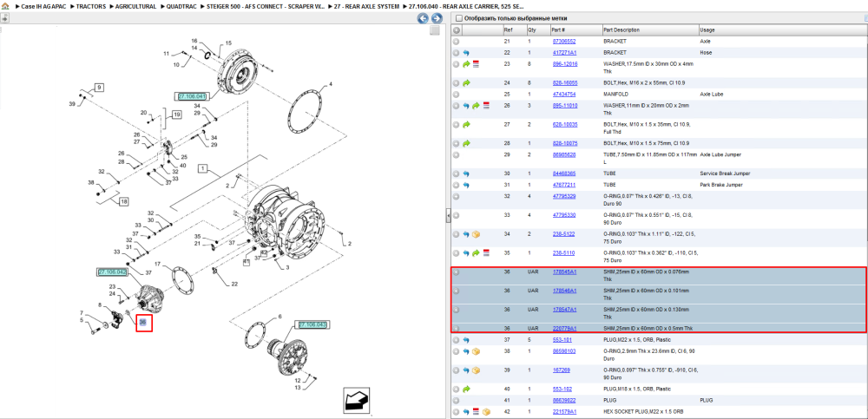Open diagram reference link 27.106.042
The width and height of the screenshot is (868, 419).
(x=112, y=272)
